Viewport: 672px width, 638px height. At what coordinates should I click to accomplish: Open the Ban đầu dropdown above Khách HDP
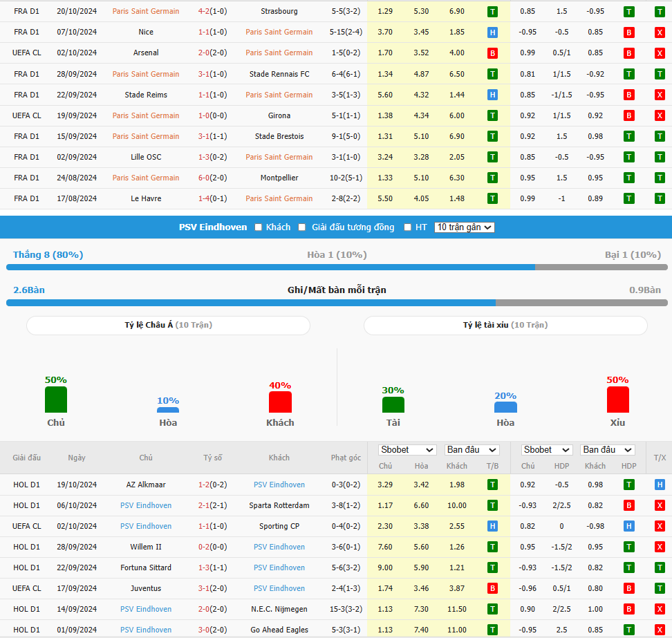[607, 450]
